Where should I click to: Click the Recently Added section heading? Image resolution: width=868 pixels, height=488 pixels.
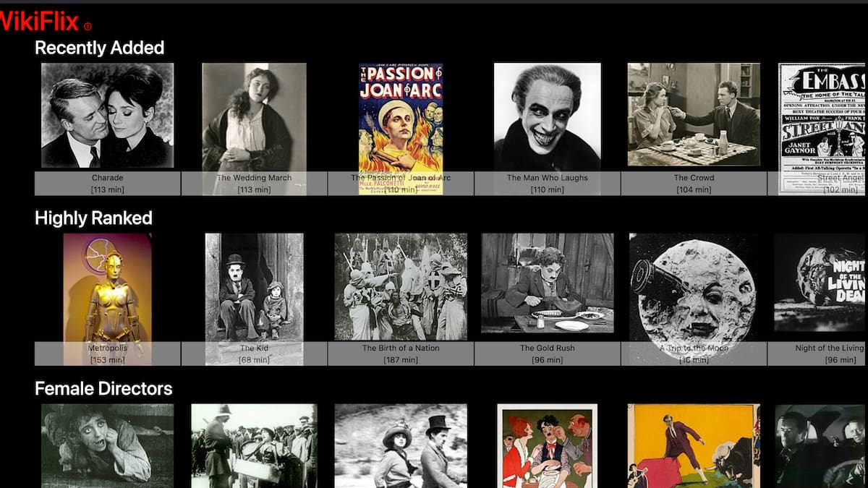coord(100,48)
